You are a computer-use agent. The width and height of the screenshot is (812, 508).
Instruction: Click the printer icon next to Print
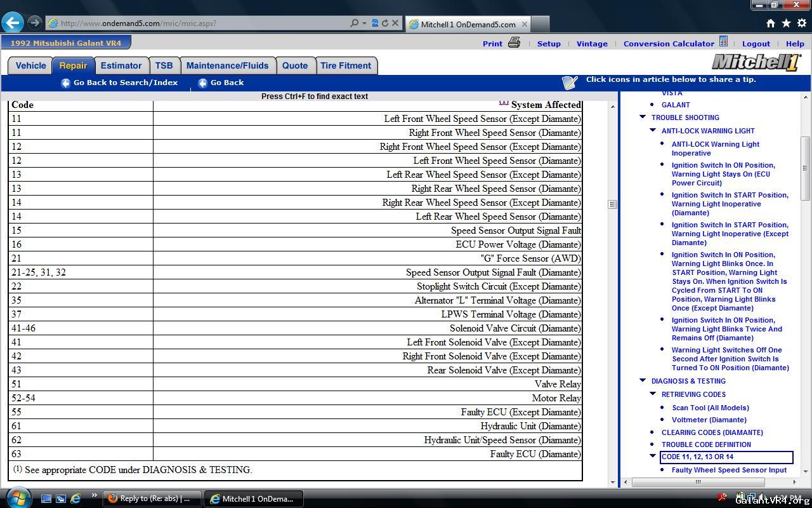point(514,43)
